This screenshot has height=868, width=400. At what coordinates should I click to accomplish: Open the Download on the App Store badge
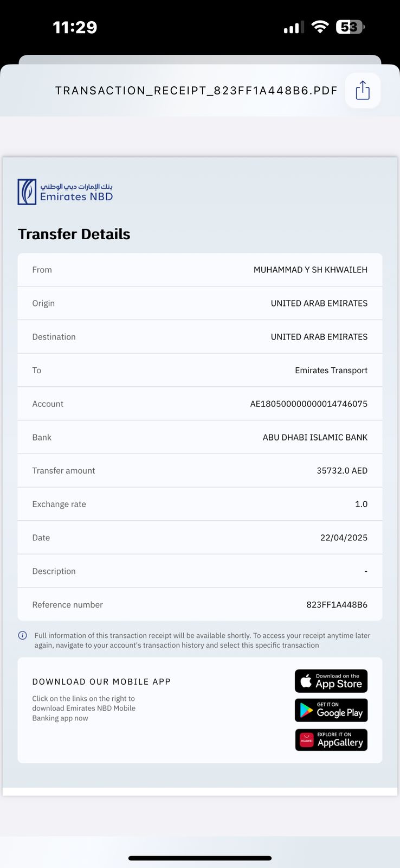pyautogui.click(x=331, y=681)
